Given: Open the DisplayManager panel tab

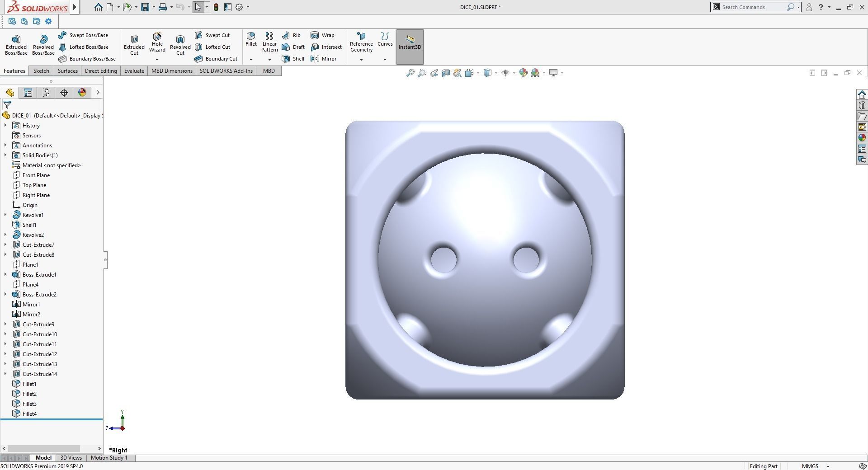Looking at the screenshot, I should [82, 93].
